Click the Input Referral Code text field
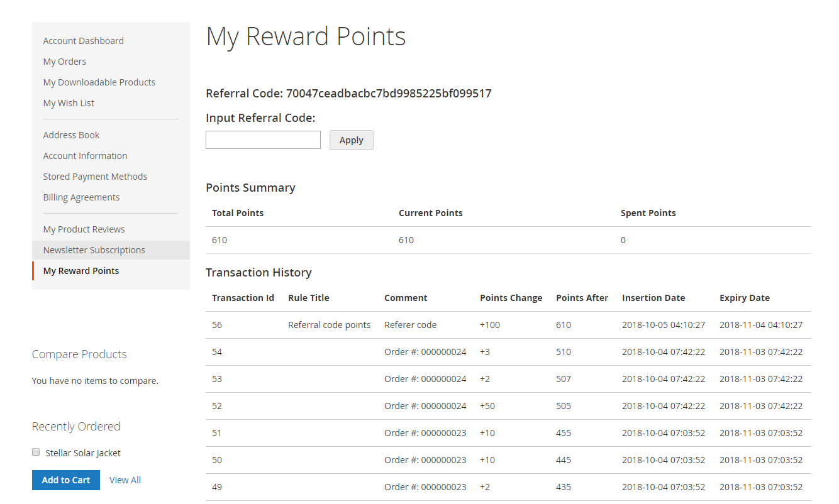This screenshot has height=504, width=839. tap(263, 140)
